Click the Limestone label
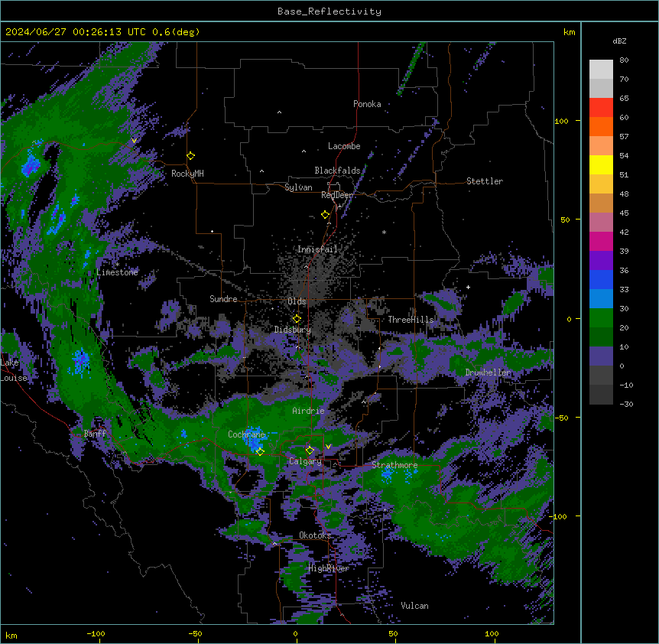The height and width of the screenshot is (644, 659). pos(117,272)
